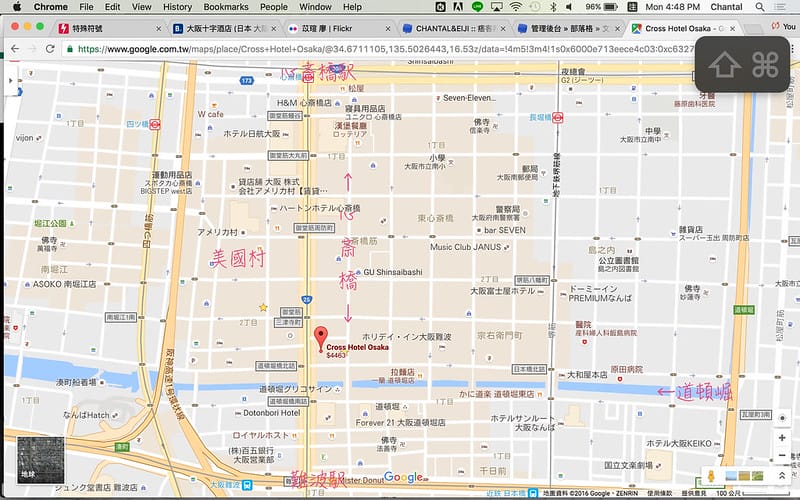Viewport: 800px width, 500px height.
Task: Click the Cross Hotel Osaka red map pin
Action: point(320,339)
